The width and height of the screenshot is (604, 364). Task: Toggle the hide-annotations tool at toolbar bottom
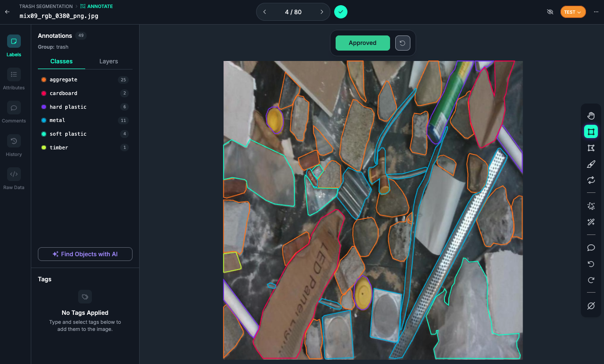point(591,306)
